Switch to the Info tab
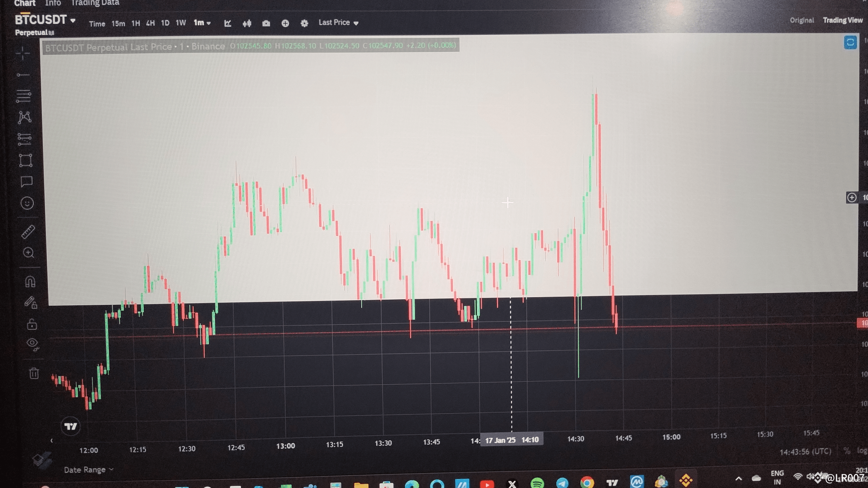The image size is (868, 488). pyautogui.click(x=53, y=3)
